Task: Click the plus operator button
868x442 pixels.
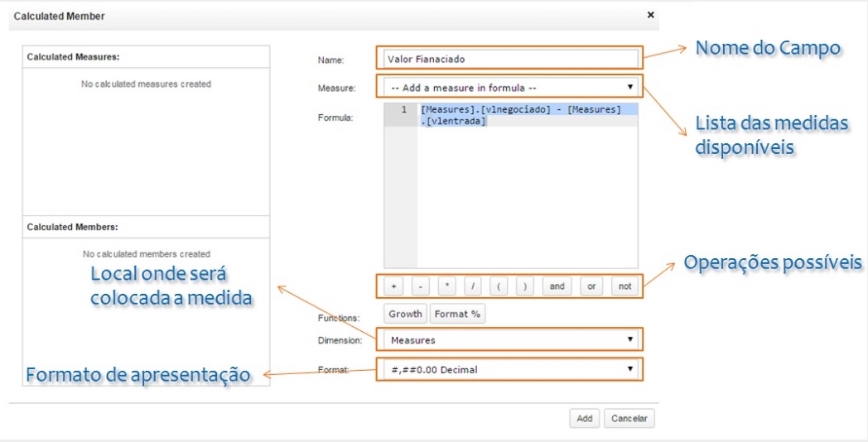Action: pos(393,286)
